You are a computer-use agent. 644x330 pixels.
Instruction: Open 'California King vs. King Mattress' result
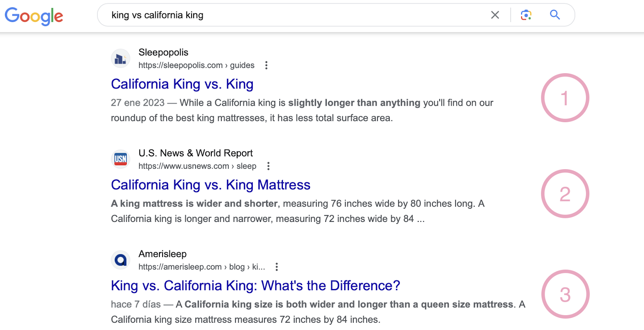[211, 185]
